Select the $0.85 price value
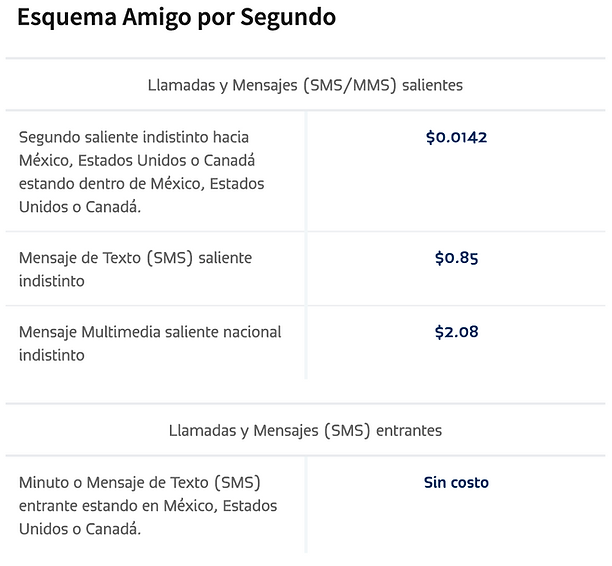The image size is (612, 566). coord(456,258)
